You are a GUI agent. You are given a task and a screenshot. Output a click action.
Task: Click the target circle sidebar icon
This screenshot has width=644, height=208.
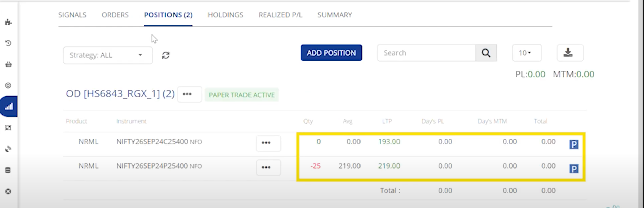(8, 85)
